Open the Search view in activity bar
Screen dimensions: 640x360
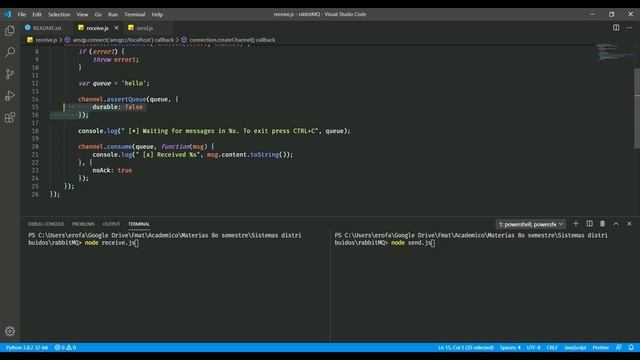pyautogui.click(x=10, y=52)
